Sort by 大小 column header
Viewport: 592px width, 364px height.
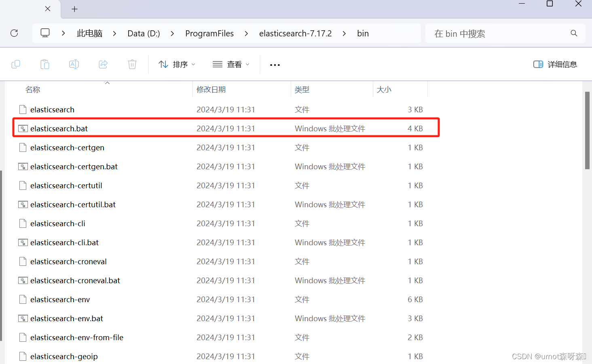[x=384, y=89]
